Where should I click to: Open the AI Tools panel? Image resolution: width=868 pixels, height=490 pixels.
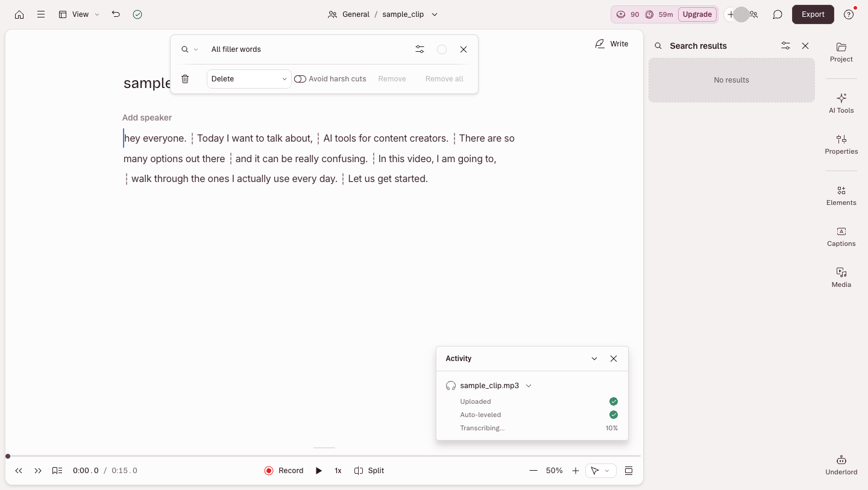[x=841, y=103]
